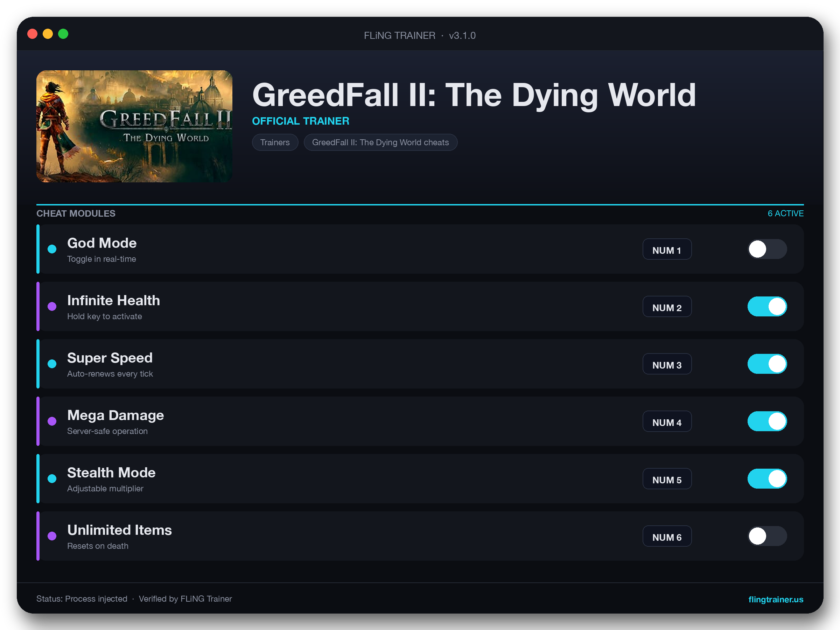The height and width of the screenshot is (630, 840).
Task: Select the Stealth Mode module title
Action: click(111, 473)
